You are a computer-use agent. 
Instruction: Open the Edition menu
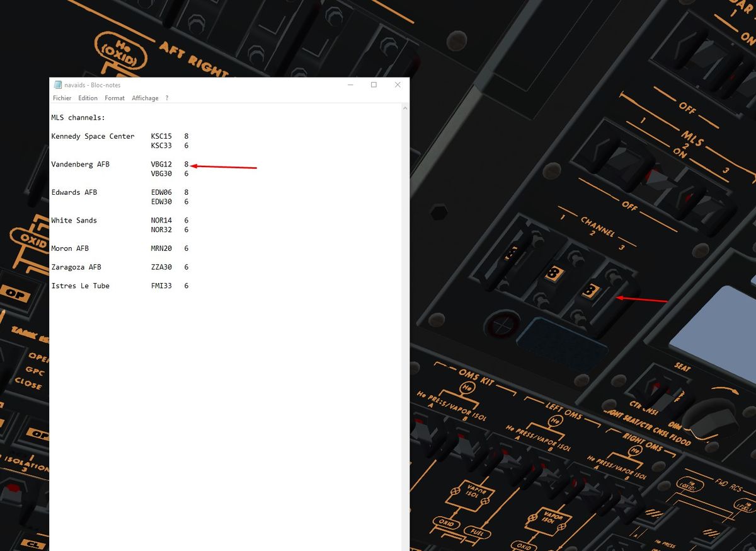pos(88,98)
